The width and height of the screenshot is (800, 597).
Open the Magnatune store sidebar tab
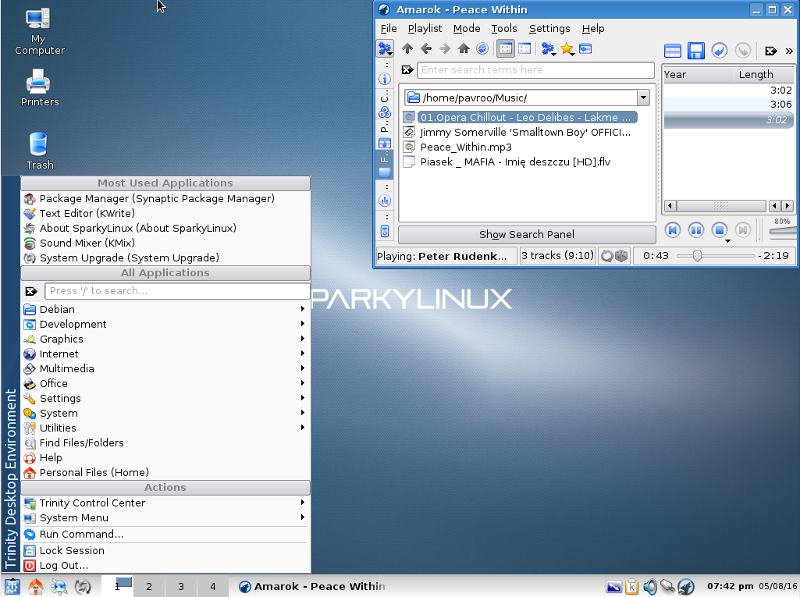[x=385, y=196]
